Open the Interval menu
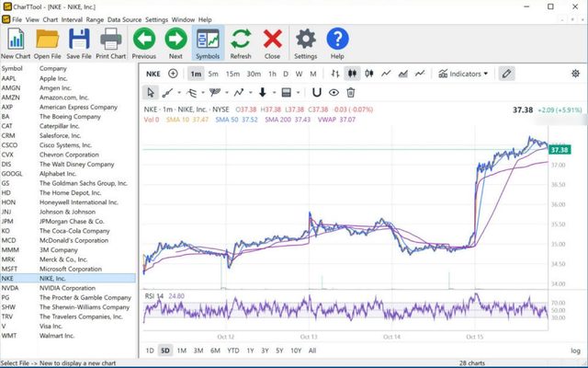The height and width of the screenshot is (368, 588). coord(72,19)
